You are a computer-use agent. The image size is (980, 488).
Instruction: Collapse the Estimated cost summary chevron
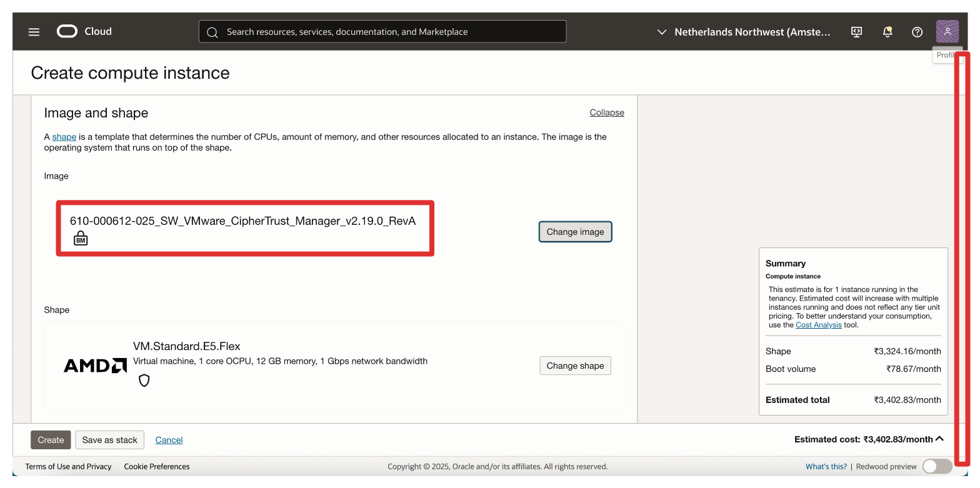point(939,439)
